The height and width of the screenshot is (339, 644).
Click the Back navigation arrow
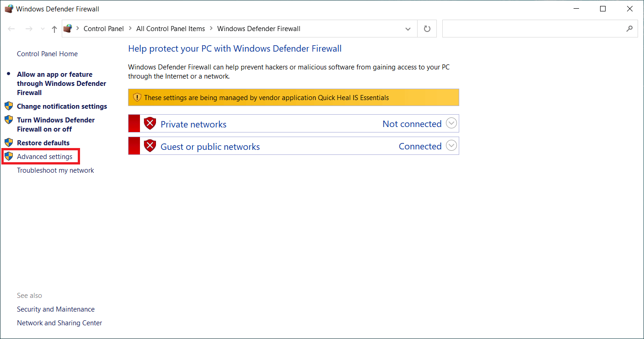[x=12, y=29]
